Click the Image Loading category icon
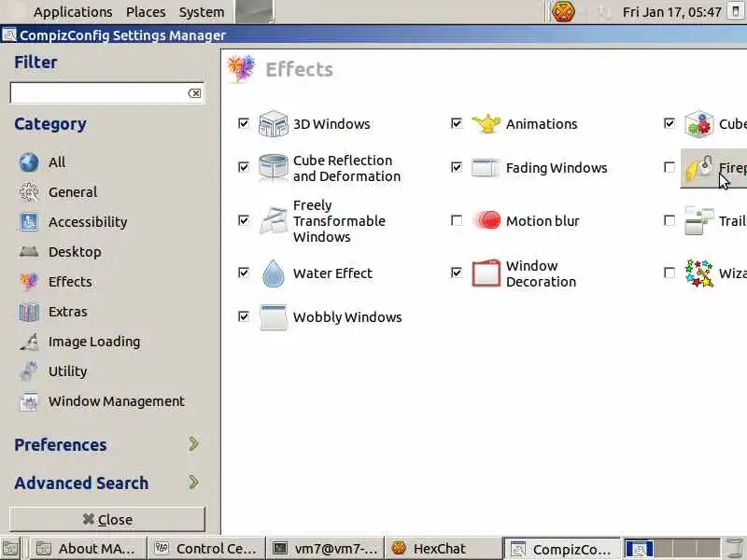Screen dimensions: 747x560 tap(29, 342)
